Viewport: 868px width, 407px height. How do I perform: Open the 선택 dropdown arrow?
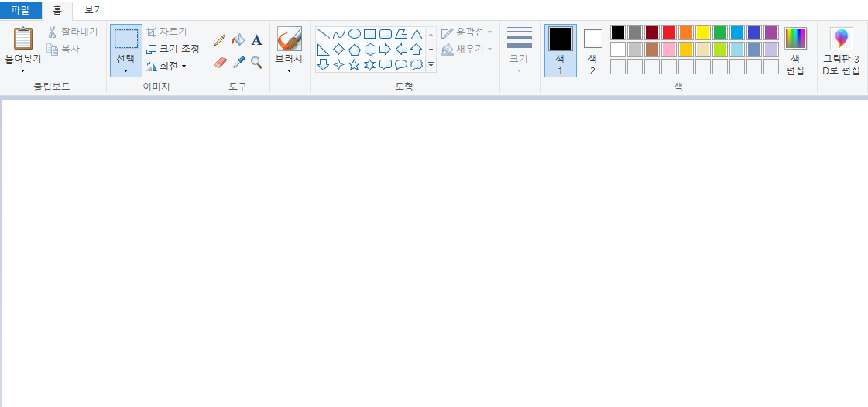pos(126,70)
